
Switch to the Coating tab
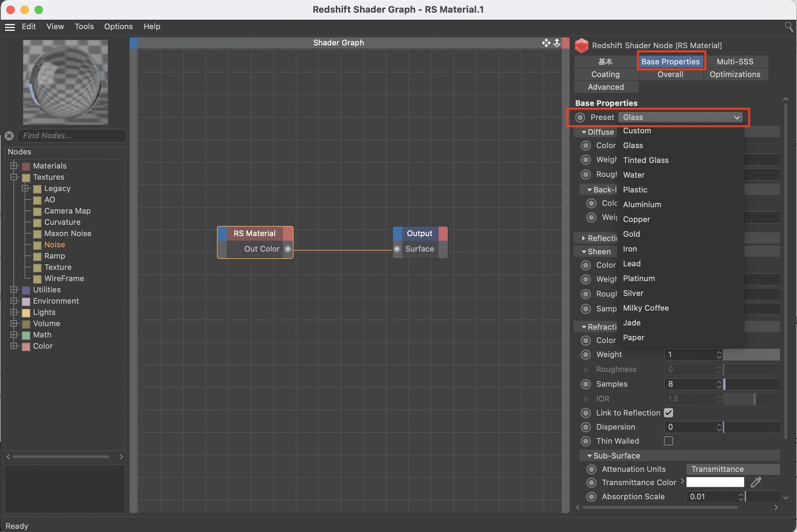605,74
